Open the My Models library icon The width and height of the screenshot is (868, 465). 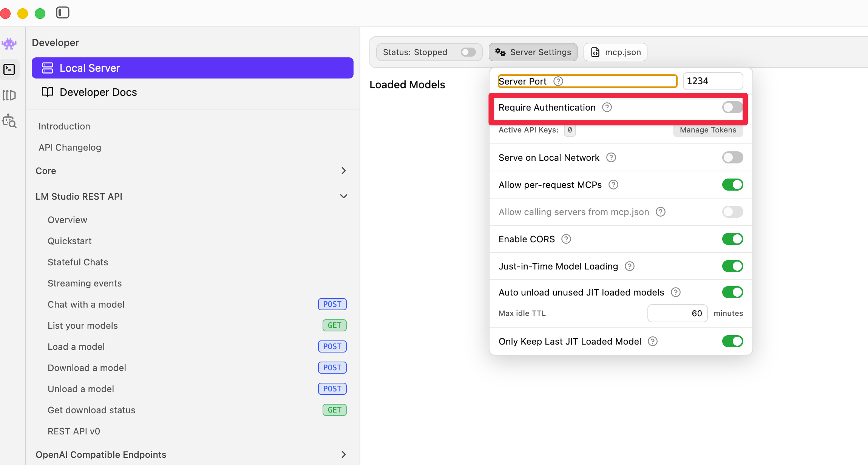pyautogui.click(x=9, y=95)
